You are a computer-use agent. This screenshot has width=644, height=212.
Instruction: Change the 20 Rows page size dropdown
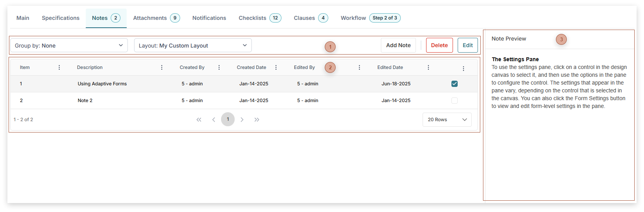[447, 120]
